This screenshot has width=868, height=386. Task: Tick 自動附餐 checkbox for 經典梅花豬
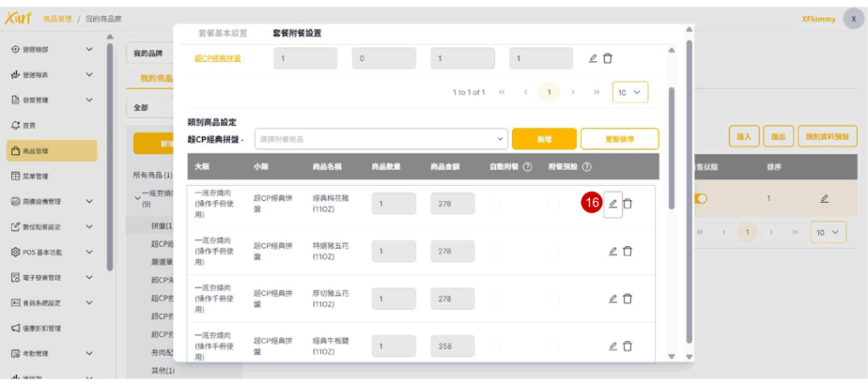[495, 204]
